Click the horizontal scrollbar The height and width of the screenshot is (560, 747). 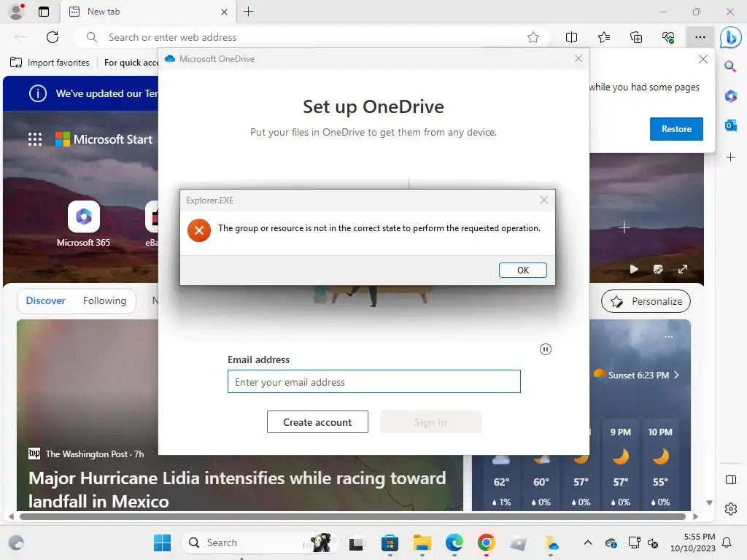pos(352,516)
